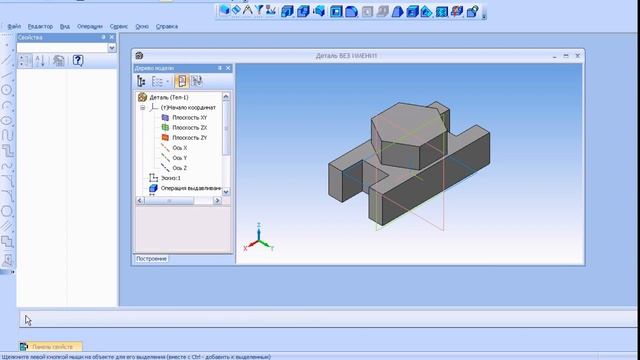The width and height of the screenshot is (640, 360).
Task: Select the fillet corner tool in left toolbar
Action: 7,196
